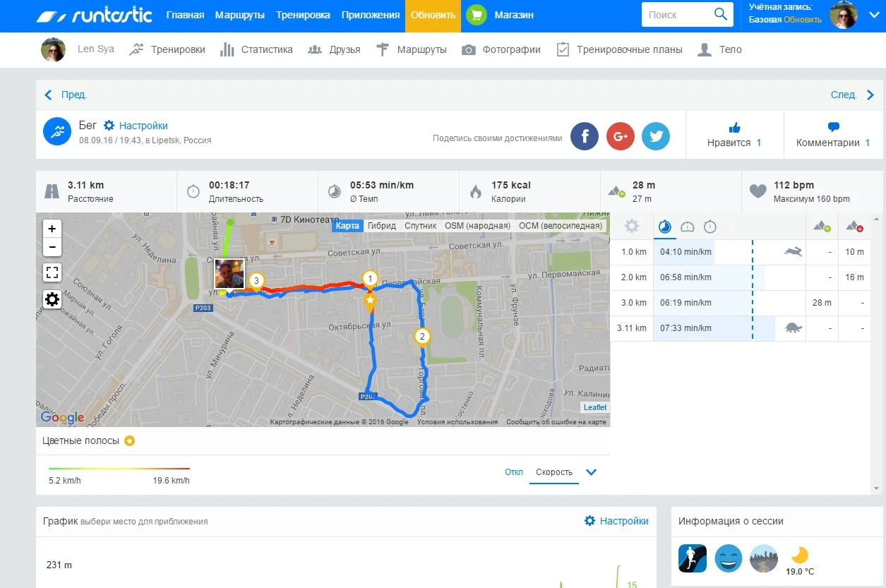Click the Runtastic logo
Screen dimensions: 886x588
point(95,15)
